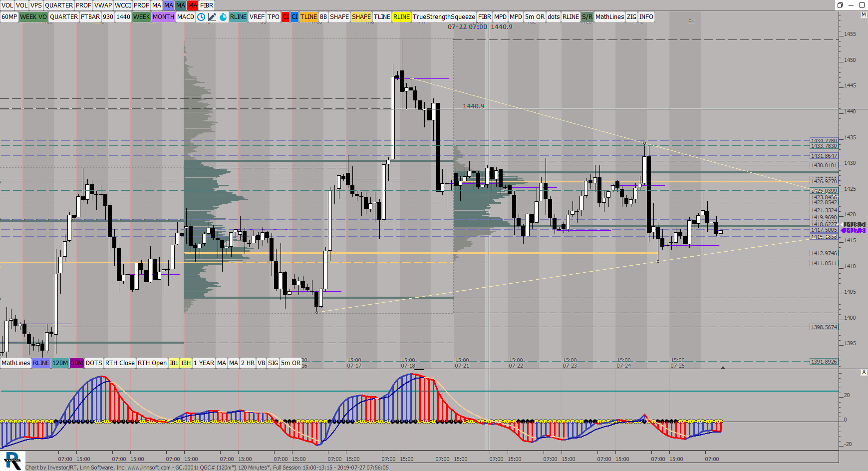The width and height of the screenshot is (868, 471).
Task: Click the 1440.9 label on chart
Action: click(x=473, y=106)
